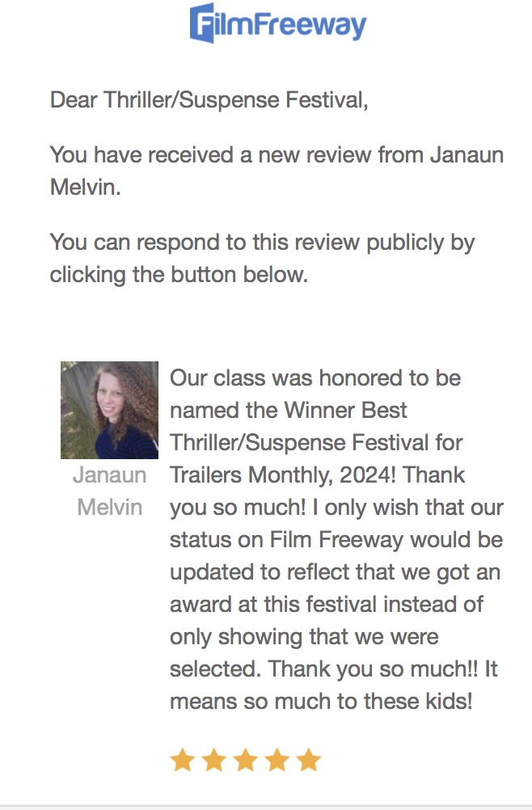Open the reviewer's profile photo
The width and height of the screenshot is (532, 810).
tap(109, 410)
